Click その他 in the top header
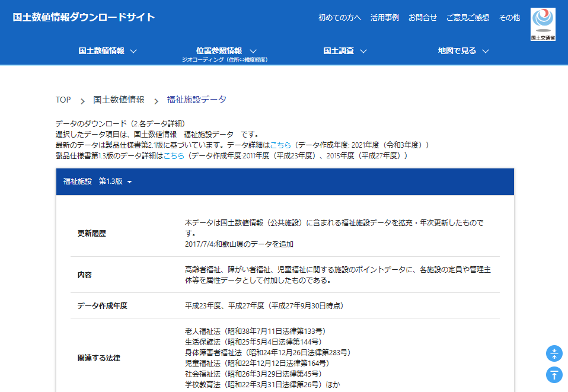 [509, 17]
